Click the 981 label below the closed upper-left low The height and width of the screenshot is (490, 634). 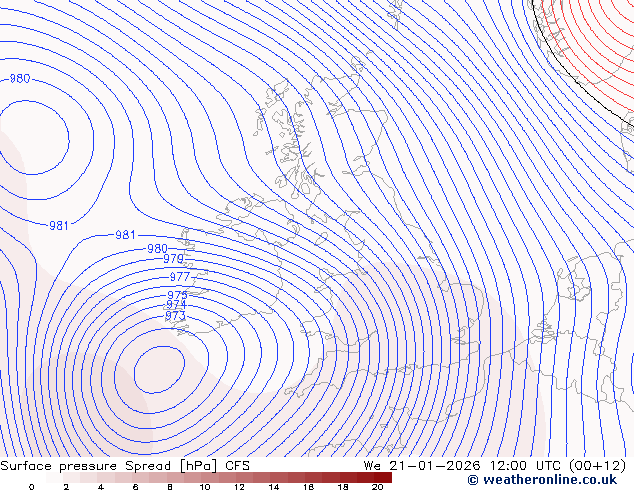(59, 226)
